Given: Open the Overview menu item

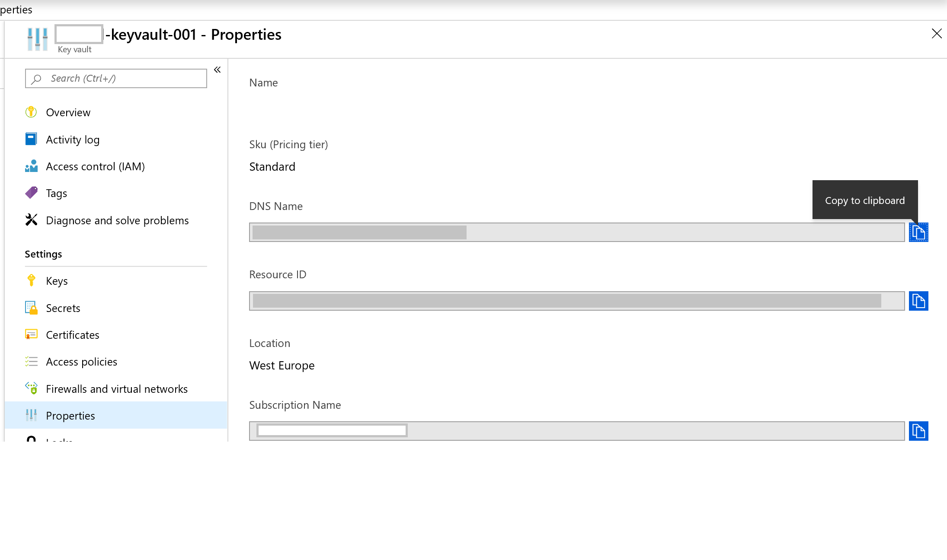Looking at the screenshot, I should tap(68, 112).
